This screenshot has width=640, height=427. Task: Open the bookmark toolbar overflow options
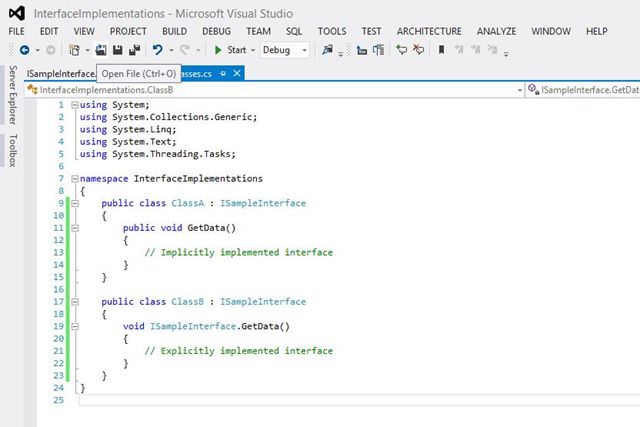coord(506,53)
